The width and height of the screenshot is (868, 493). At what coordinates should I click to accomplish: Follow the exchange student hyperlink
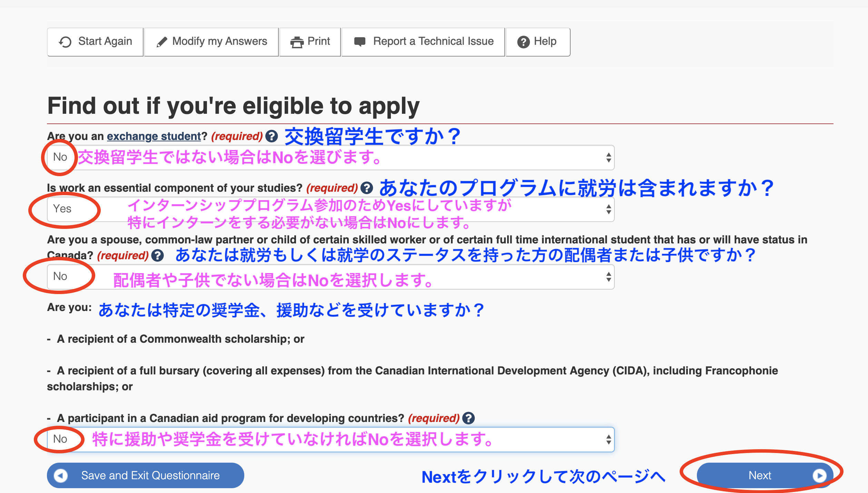(154, 136)
